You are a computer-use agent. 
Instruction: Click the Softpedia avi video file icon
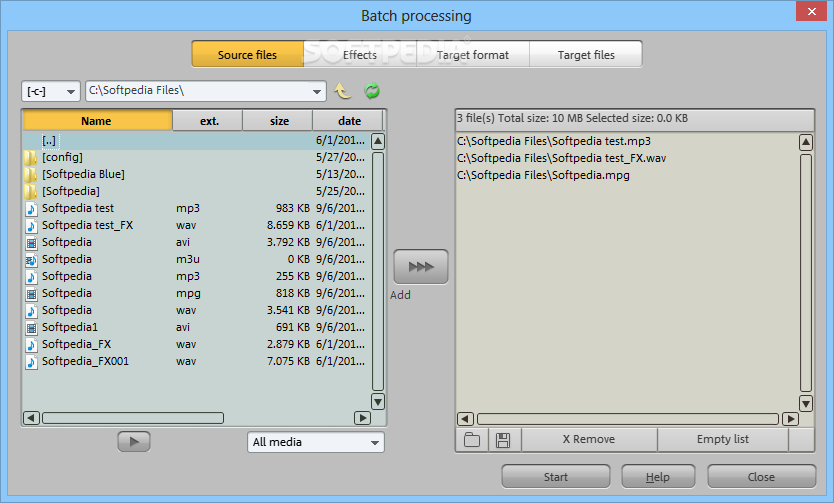tap(31, 242)
